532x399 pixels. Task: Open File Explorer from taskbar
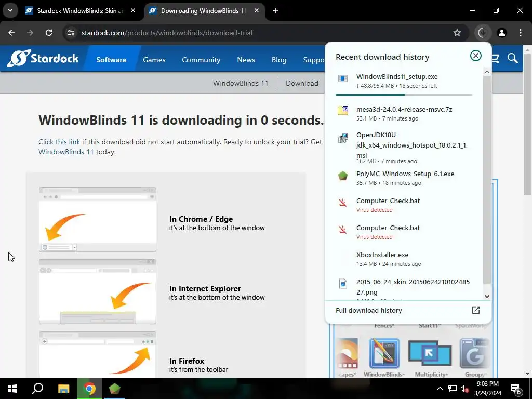[64, 389]
